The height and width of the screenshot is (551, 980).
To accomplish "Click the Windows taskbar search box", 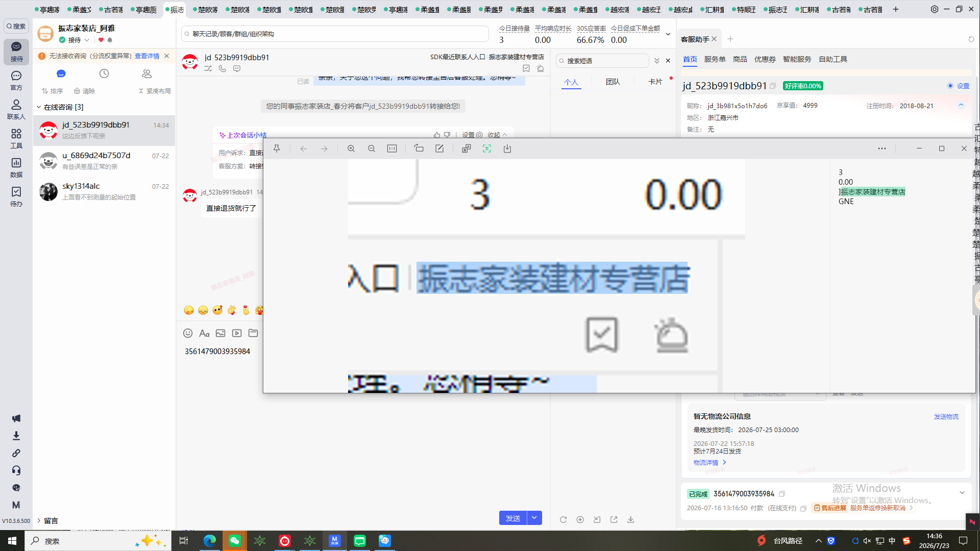I will 98,541.
